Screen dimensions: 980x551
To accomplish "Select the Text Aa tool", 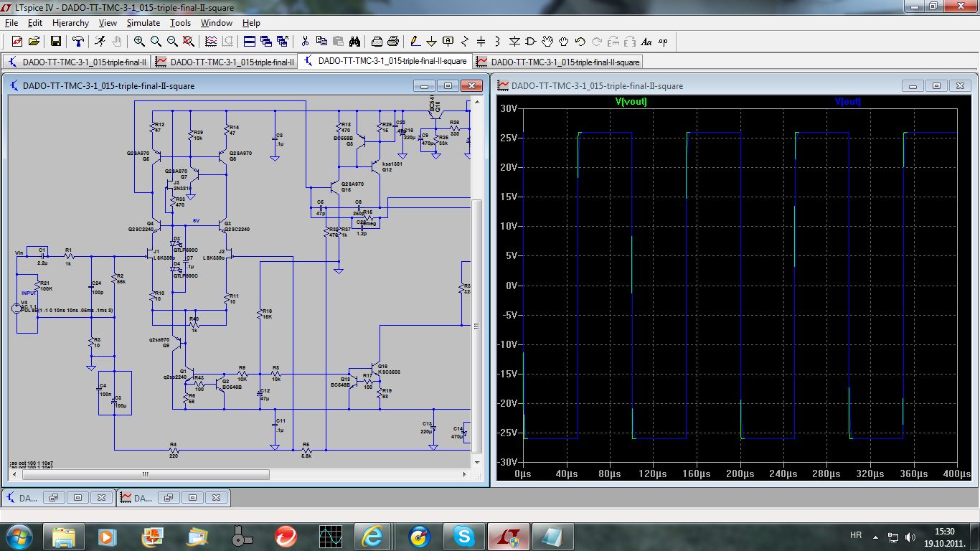I will [x=646, y=41].
